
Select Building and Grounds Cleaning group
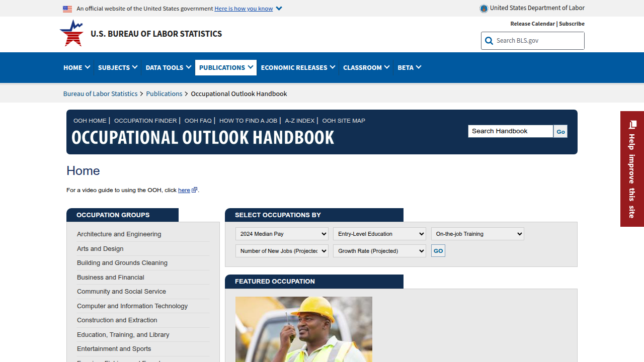click(122, 263)
